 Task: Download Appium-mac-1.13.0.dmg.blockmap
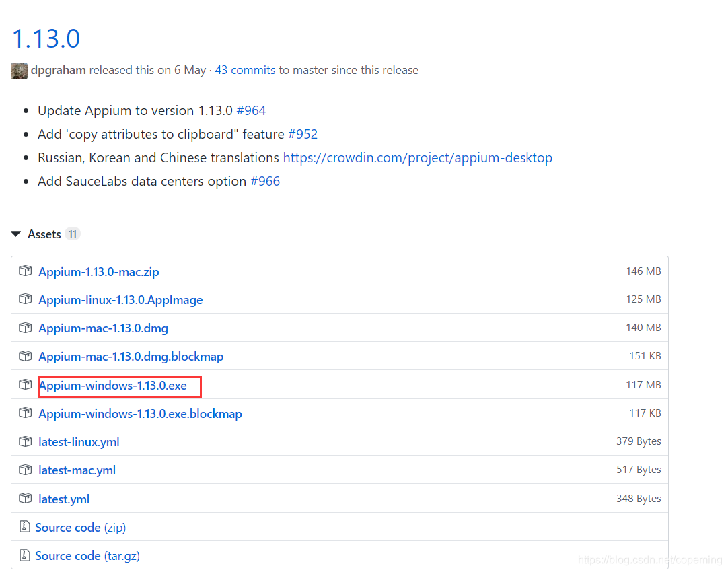coord(131,357)
